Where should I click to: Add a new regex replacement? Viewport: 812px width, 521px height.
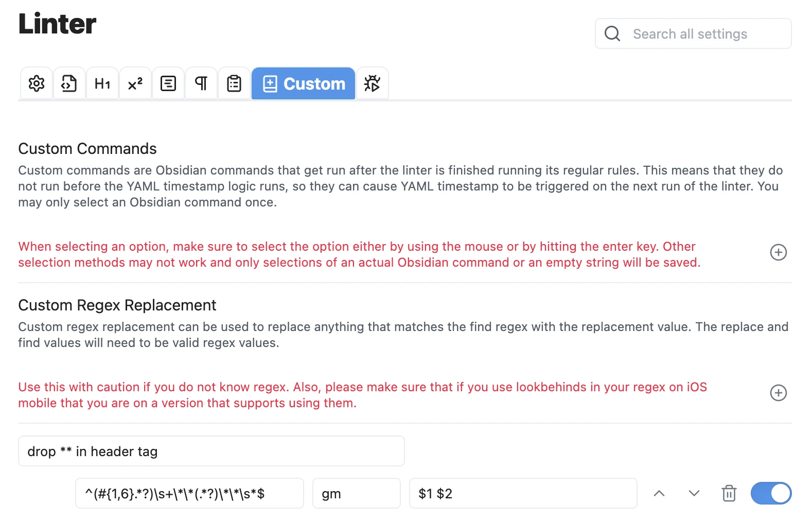(778, 393)
